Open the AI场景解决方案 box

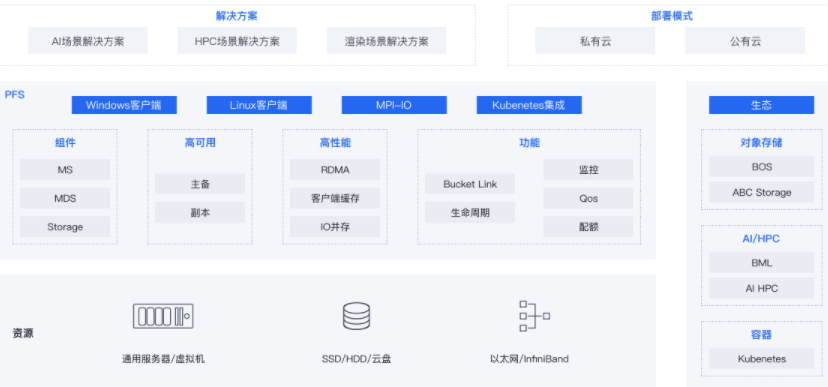[x=88, y=41]
